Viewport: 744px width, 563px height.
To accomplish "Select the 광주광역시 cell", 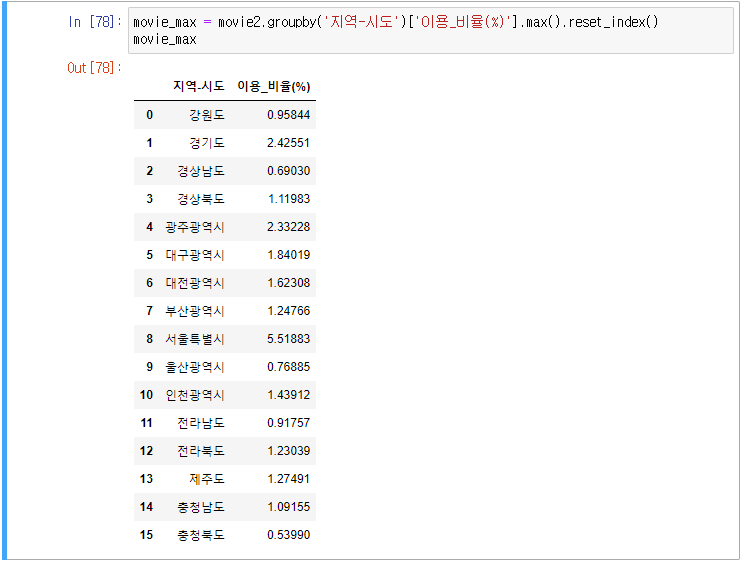I will (x=195, y=227).
